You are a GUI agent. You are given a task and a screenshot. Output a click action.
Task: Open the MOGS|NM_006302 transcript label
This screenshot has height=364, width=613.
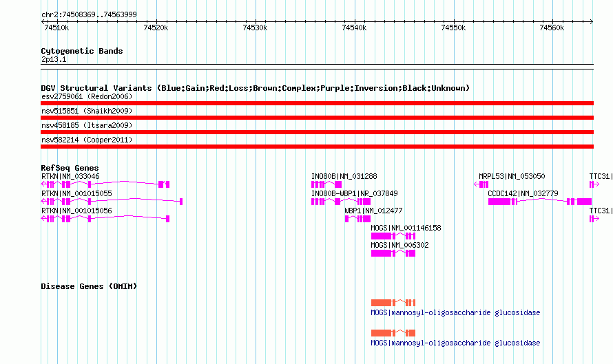399,245
